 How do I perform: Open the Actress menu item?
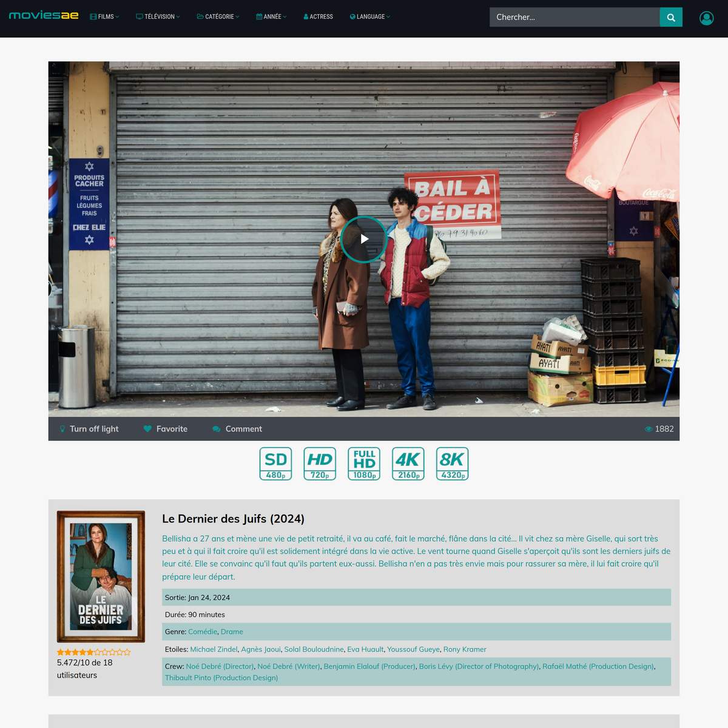pos(318,17)
